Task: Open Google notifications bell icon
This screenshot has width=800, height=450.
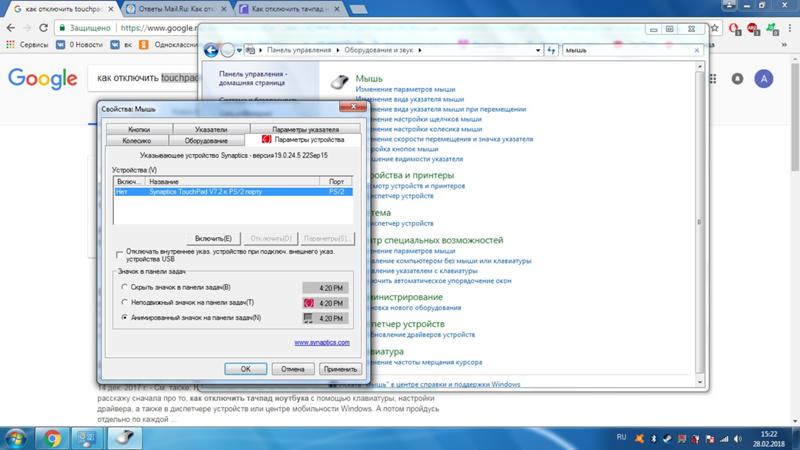Action: click(737, 79)
